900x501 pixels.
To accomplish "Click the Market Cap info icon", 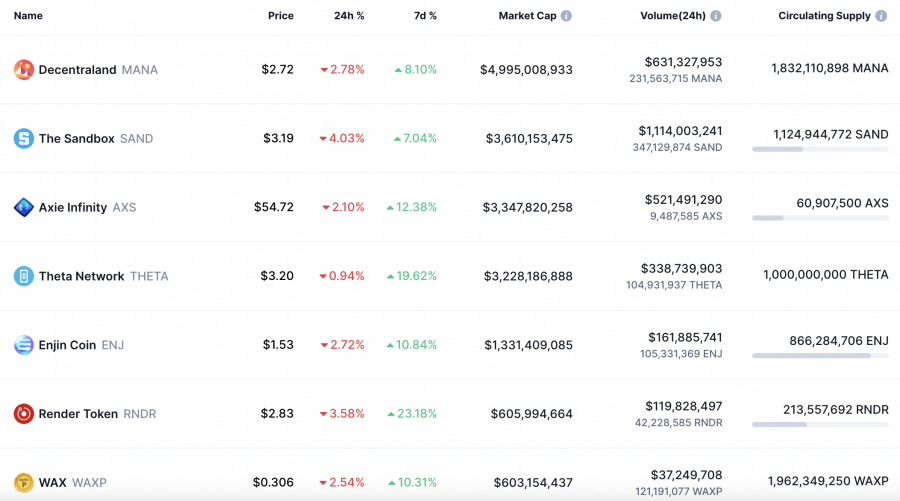I will (566, 16).
